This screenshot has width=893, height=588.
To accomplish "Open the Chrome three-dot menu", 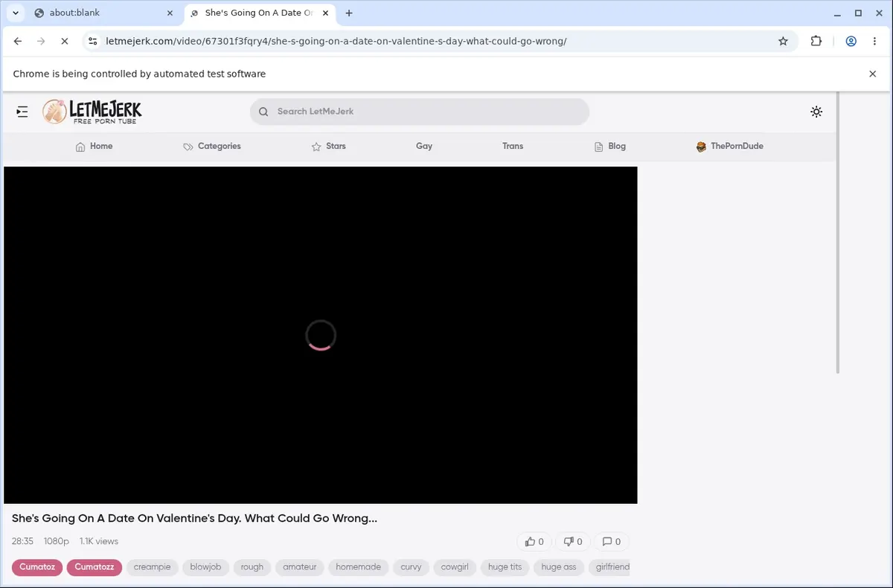I will click(x=874, y=41).
